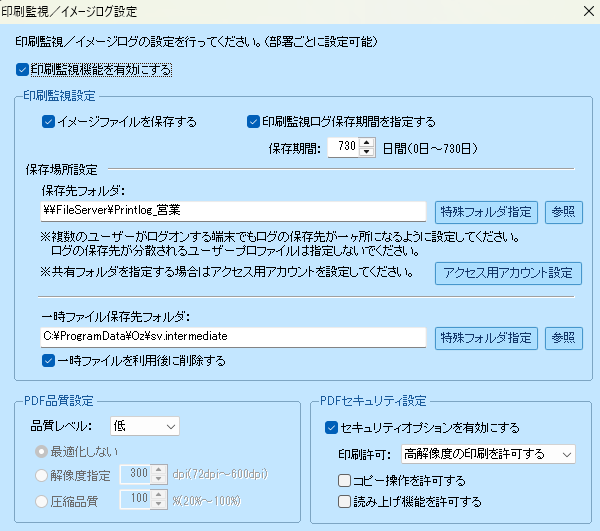The image size is (600, 531).
Task: Toggle 一時ファイルを利用後に削除する checkbox
Action: [x=48, y=360]
